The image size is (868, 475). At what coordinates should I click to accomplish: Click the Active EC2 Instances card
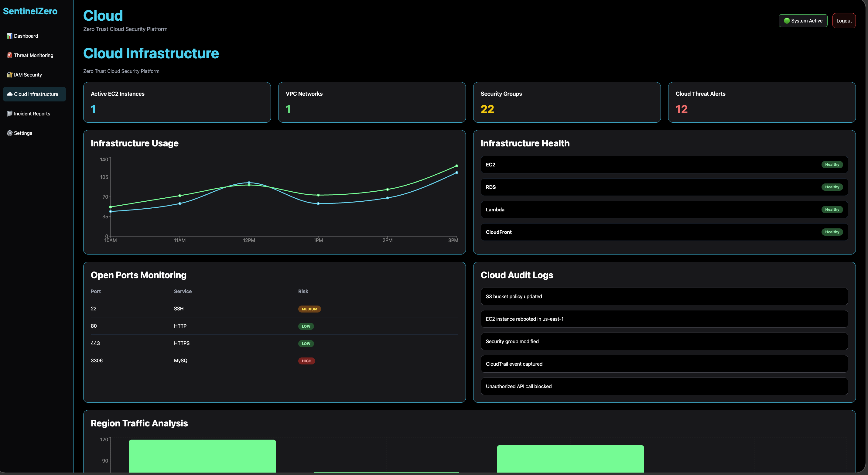177,102
